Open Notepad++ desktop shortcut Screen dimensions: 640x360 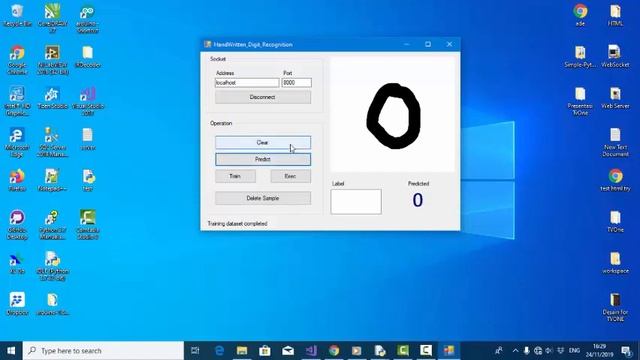(52, 180)
